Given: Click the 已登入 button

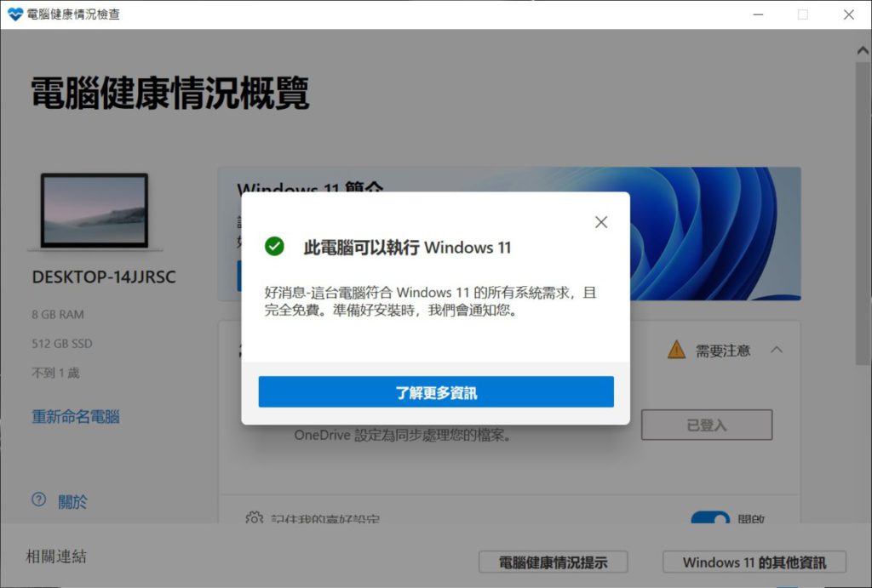Looking at the screenshot, I should [707, 425].
